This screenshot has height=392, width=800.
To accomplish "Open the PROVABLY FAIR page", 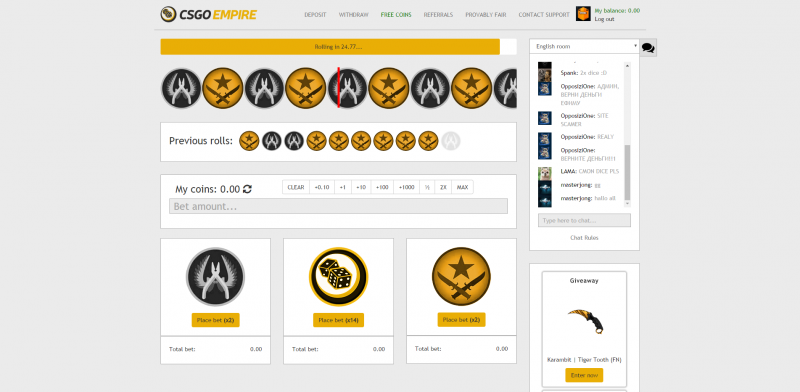I will point(486,15).
